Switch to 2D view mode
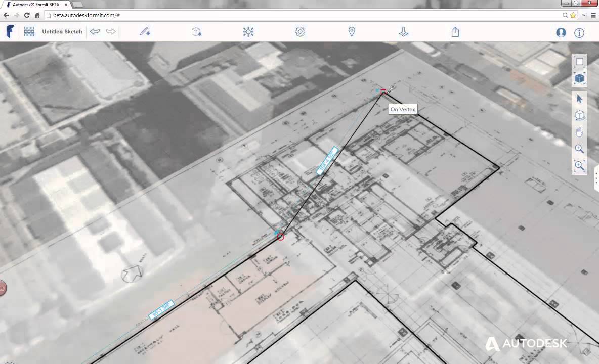This screenshot has width=599, height=364. click(x=579, y=62)
